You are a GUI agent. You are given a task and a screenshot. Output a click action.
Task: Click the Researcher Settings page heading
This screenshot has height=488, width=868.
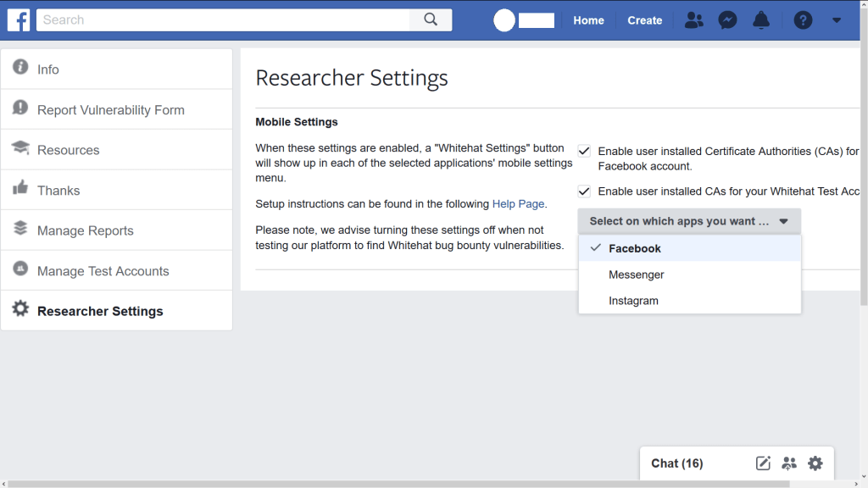pos(352,78)
